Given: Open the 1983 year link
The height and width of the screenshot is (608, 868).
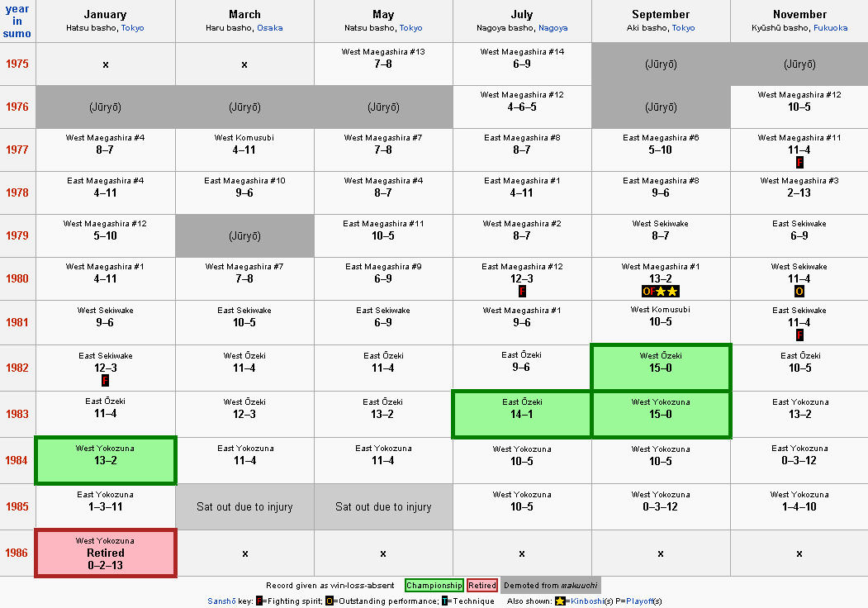Looking at the screenshot, I should click(x=17, y=414).
